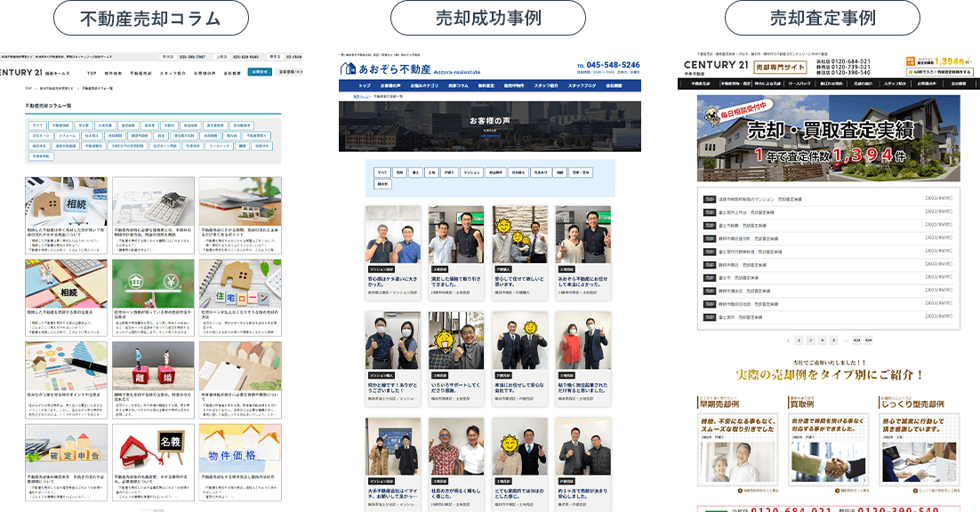Select すべて filter in お客様の声 list

tap(382, 172)
